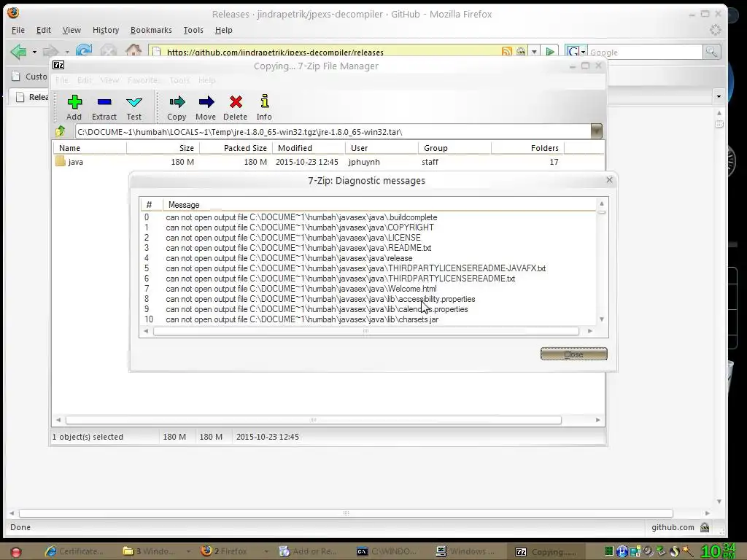
Task: Sort file list by Size column
Action: (163, 147)
